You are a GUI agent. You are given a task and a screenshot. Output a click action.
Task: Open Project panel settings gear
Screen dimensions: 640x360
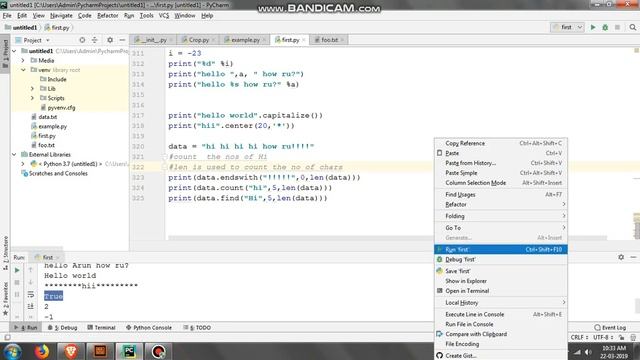[x=110, y=40]
